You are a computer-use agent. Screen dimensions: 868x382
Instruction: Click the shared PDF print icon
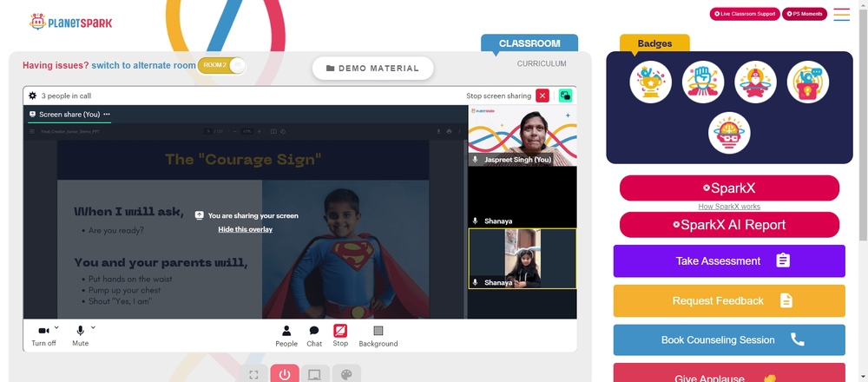click(449, 131)
